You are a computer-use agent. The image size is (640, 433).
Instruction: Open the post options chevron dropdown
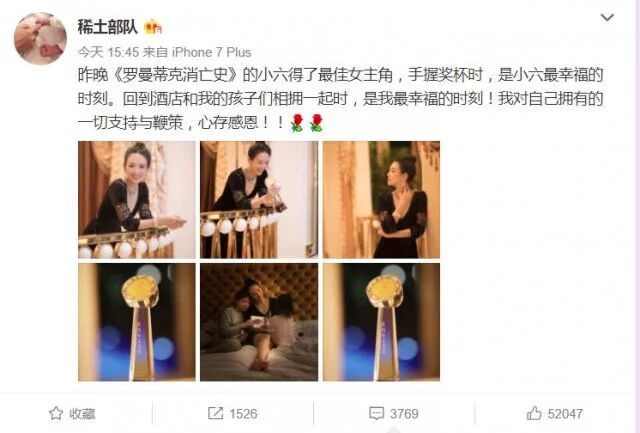(x=607, y=17)
